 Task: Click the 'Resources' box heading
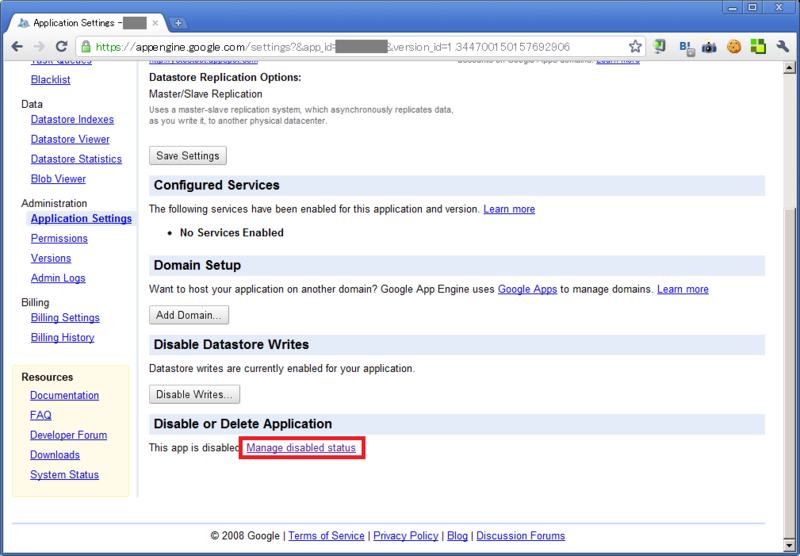(x=47, y=377)
